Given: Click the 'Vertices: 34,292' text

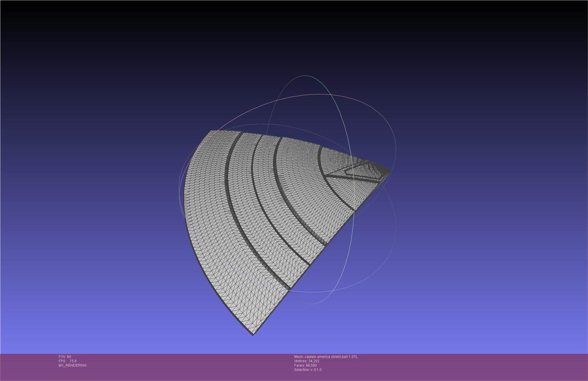Looking at the screenshot, I should (307, 361).
